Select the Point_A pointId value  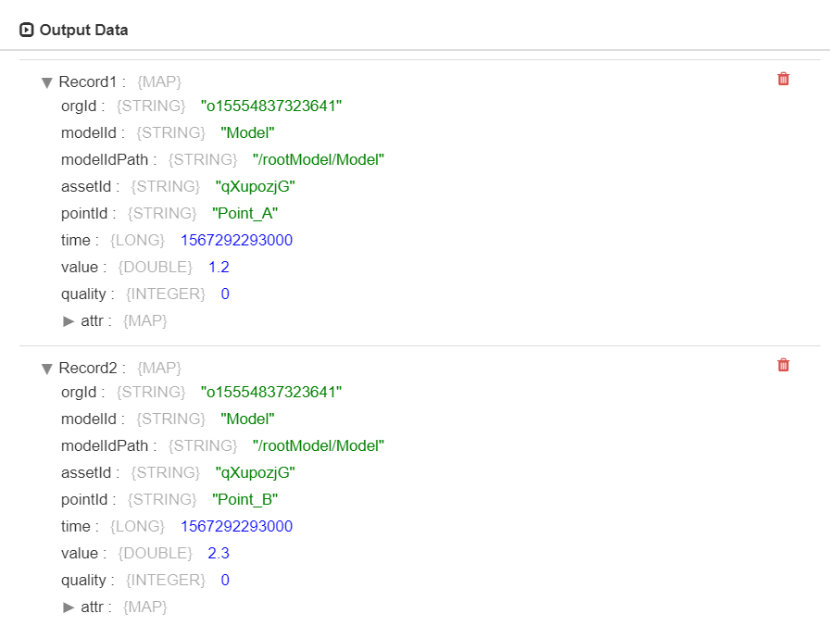[244, 213]
